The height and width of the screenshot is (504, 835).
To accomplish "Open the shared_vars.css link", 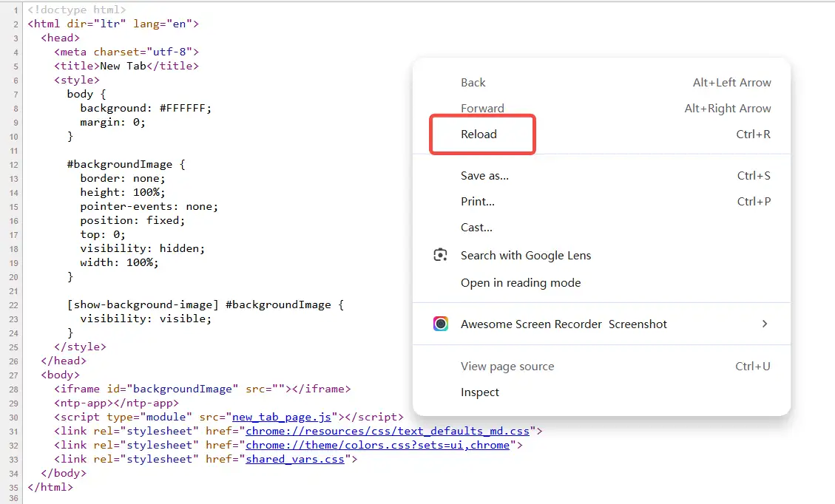I will (x=295, y=460).
